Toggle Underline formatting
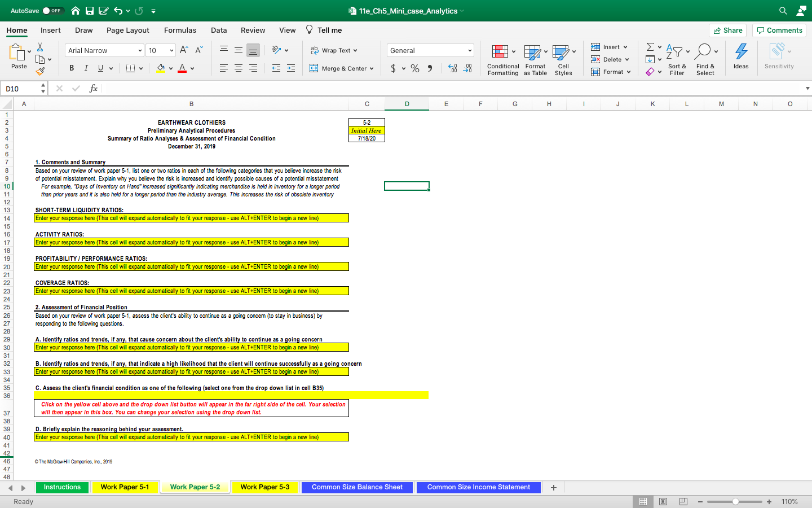The image size is (812, 508). pyautogui.click(x=100, y=68)
